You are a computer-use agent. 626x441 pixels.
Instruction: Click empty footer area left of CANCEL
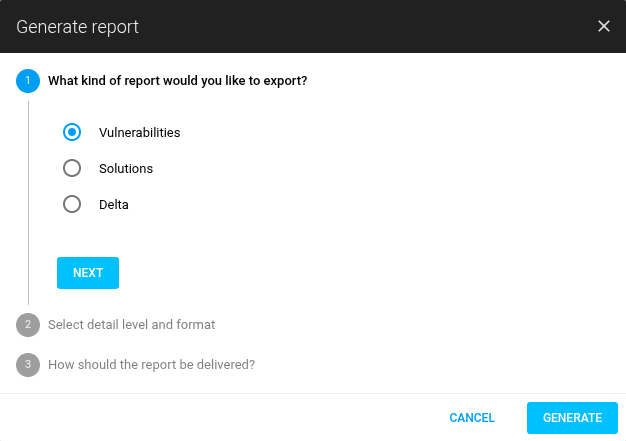(x=200, y=417)
